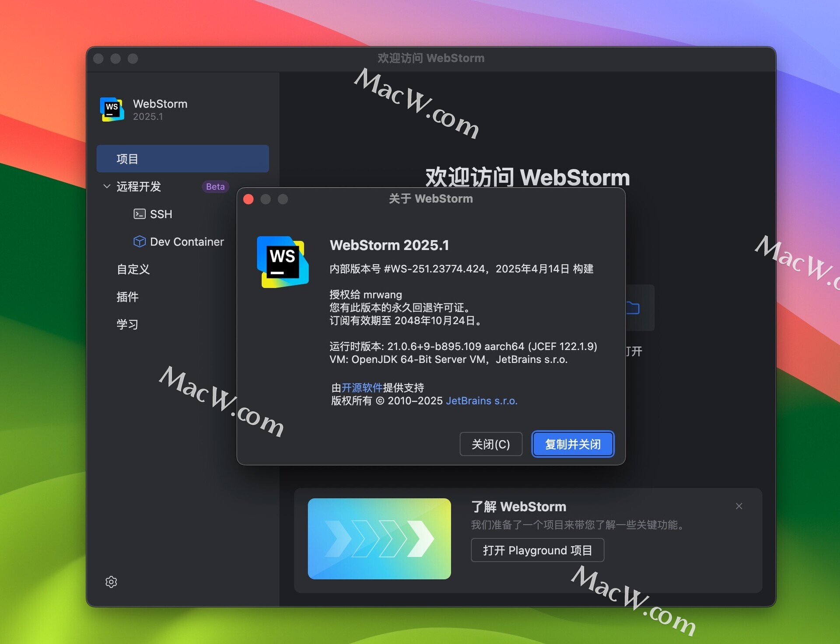Select Dev Container entry
The width and height of the screenshot is (840, 644).
pos(187,242)
